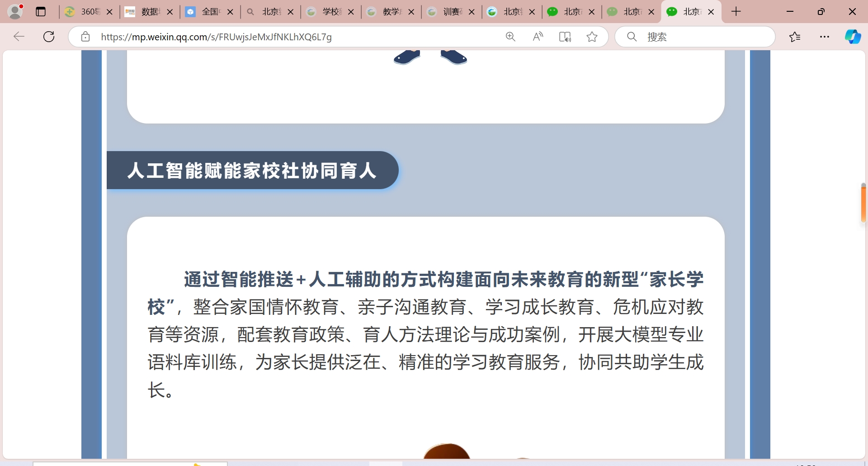The width and height of the screenshot is (868, 466).
Task: View site information lock icon
Action: click(85, 37)
